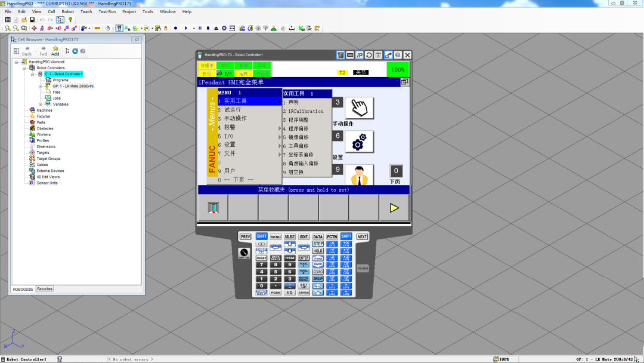
Task: Click the Cell Browser refresh icon
Action: (x=75, y=51)
